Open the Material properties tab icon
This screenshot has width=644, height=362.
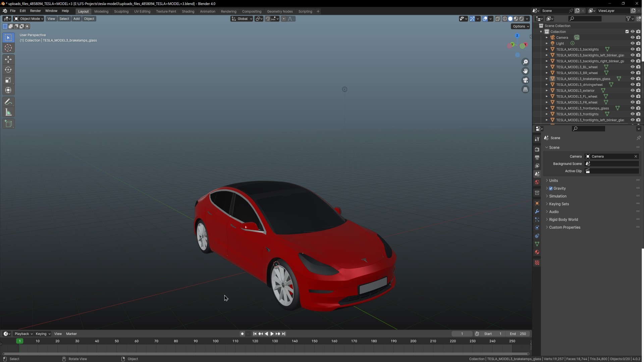point(537,252)
